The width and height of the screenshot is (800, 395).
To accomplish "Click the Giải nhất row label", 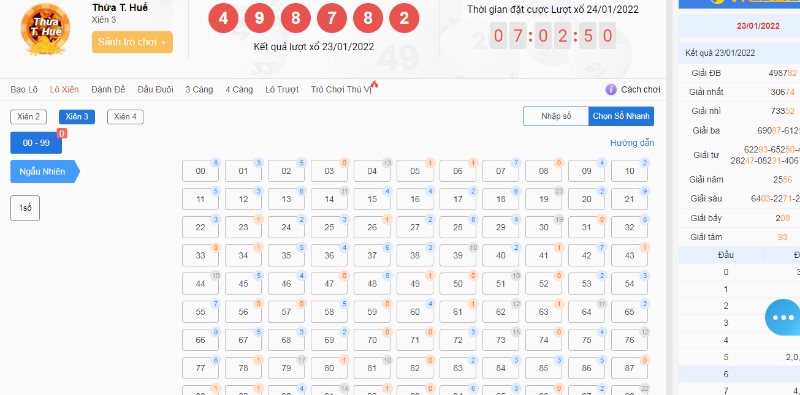I will pyautogui.click(x=706, y=92).
